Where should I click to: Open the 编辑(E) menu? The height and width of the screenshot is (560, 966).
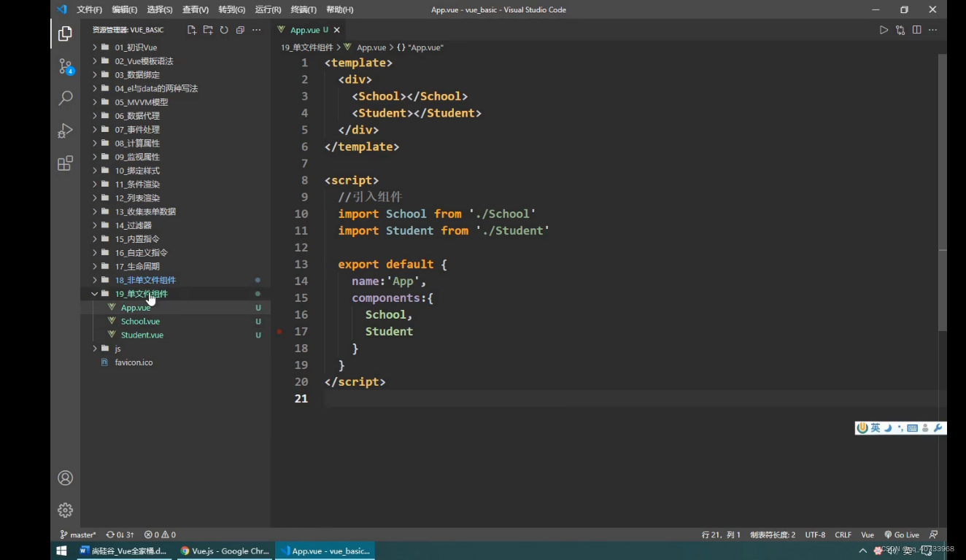(125, 9)
